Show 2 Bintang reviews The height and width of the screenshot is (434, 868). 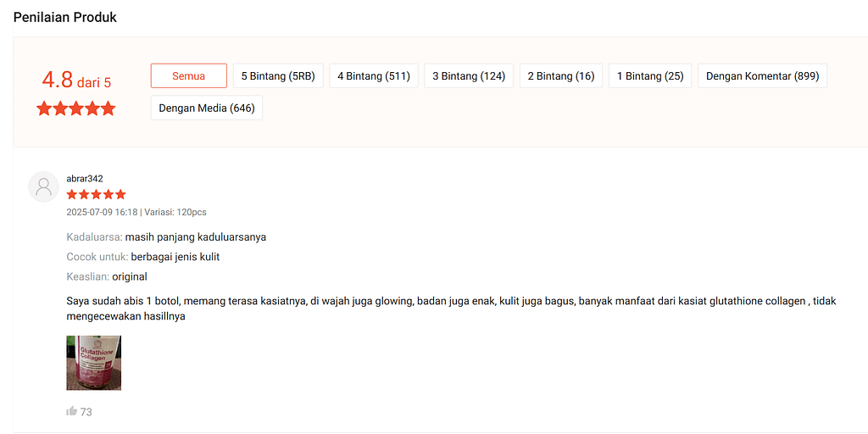(x=560, y=76)
